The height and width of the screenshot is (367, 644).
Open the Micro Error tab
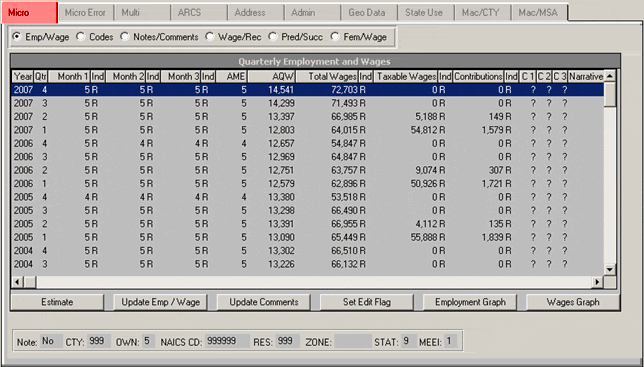point(85,13)
